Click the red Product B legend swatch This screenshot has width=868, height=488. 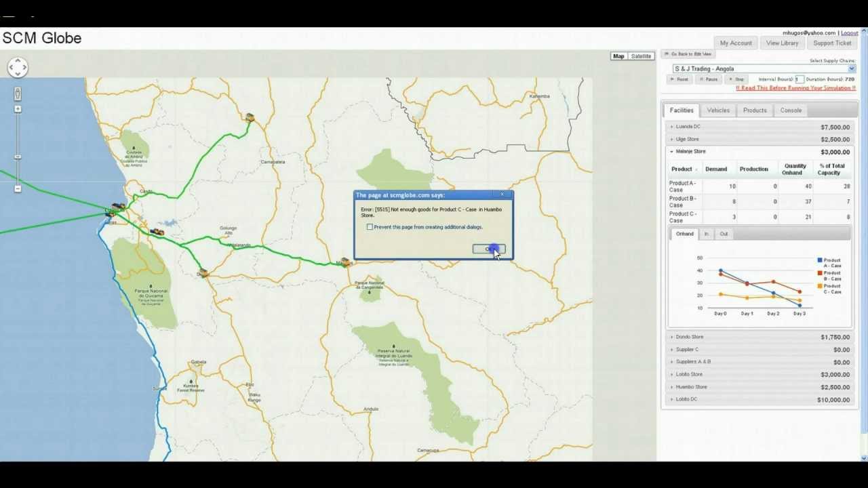tap(820, 273)
